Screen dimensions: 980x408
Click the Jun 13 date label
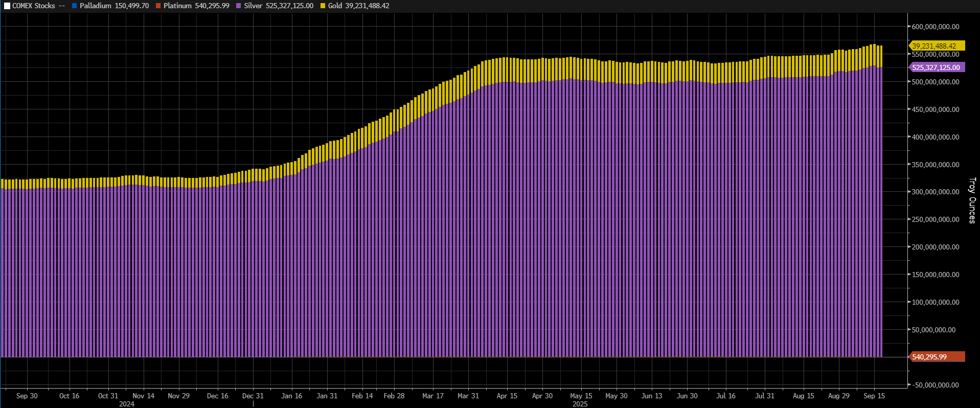[x=652, y=396]
